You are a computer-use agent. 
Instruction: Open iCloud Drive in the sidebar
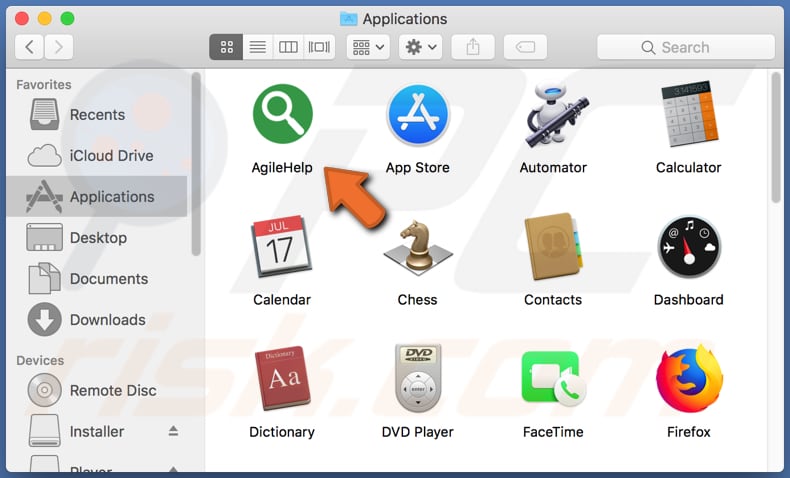pos(97,156)
